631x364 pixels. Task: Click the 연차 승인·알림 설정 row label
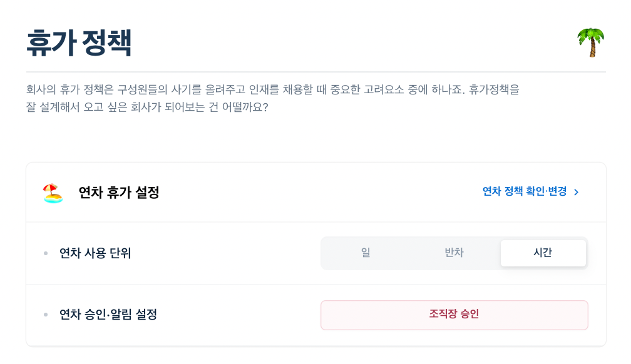coord(108,315)
